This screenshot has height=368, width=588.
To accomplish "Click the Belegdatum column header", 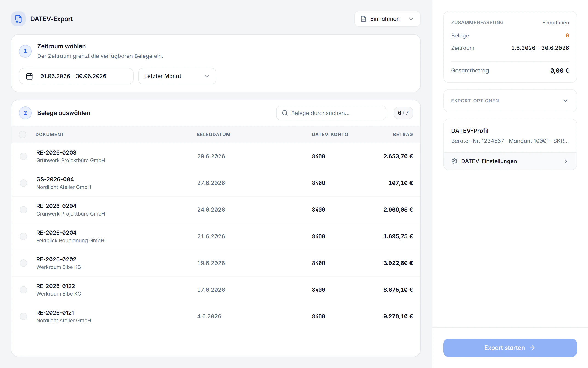I will click(213, 135).
